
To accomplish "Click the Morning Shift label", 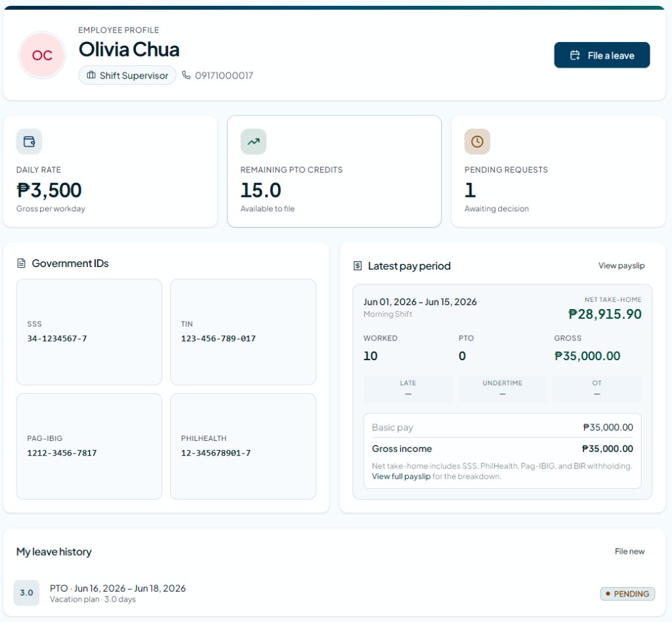I will pyautogui.click(x=387, y=314).
